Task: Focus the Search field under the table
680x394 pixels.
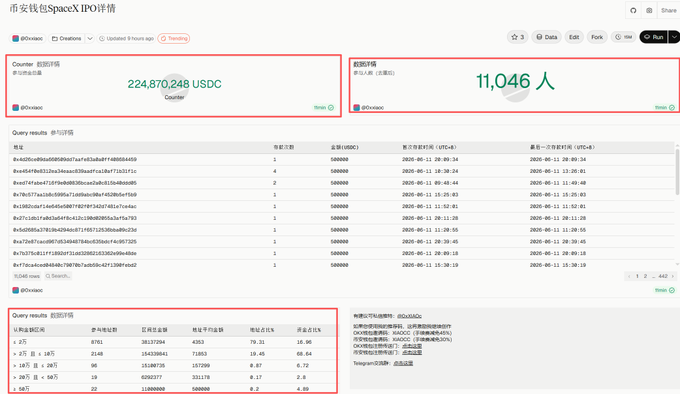Action: click(58, 276)
